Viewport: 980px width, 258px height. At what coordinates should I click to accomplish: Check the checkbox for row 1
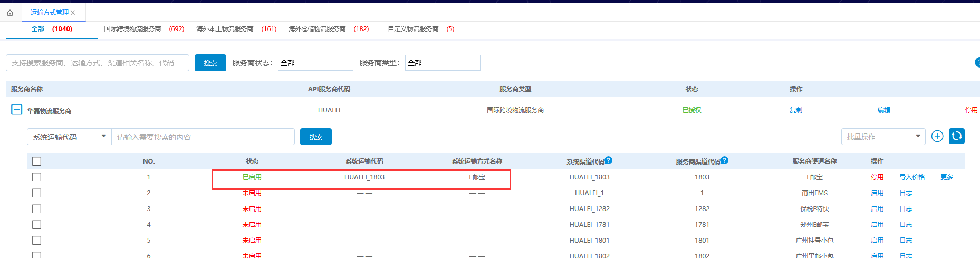tap(36, 177)
